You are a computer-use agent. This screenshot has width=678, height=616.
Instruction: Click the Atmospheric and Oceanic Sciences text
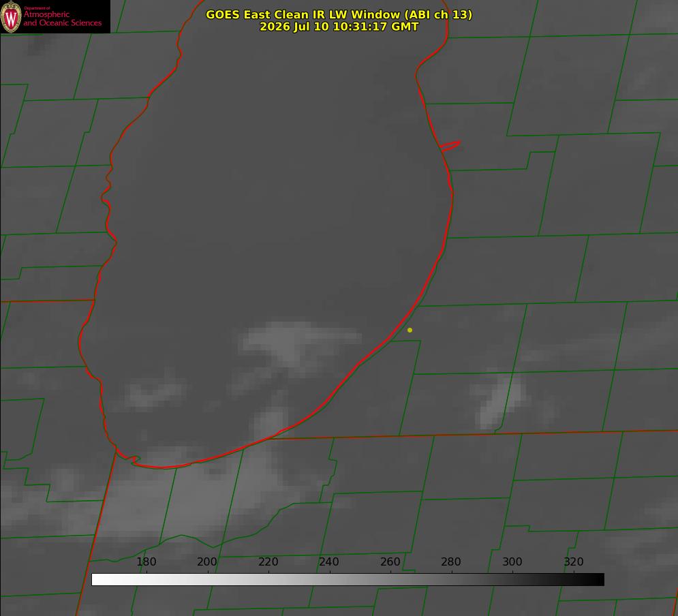click(62, 18)
